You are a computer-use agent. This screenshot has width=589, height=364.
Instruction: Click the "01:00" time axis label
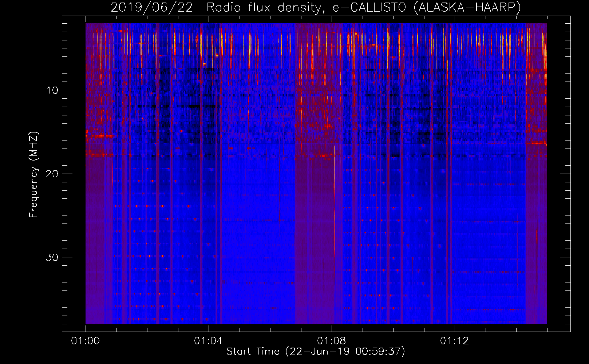point(86,341)
